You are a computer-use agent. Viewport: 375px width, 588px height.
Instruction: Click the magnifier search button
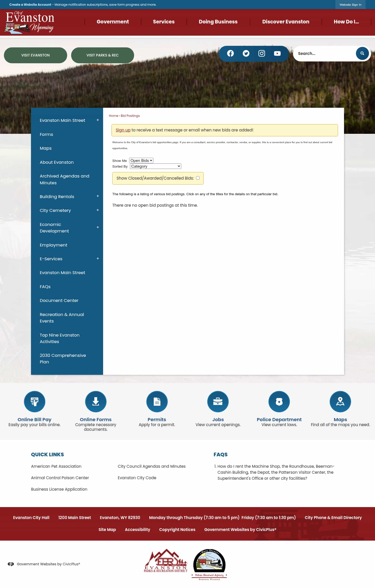362,53
